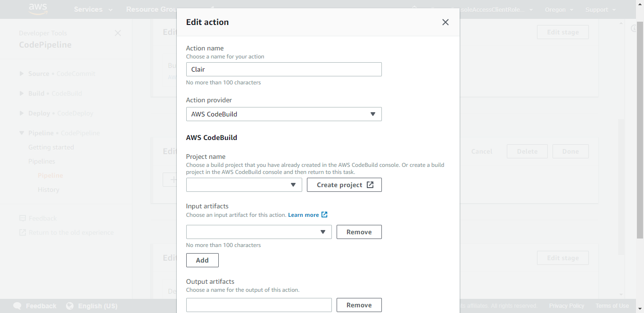Viewport: 644px width, 313px height.
Task: Click the Return to old experience icon
Action: (22, 232)
